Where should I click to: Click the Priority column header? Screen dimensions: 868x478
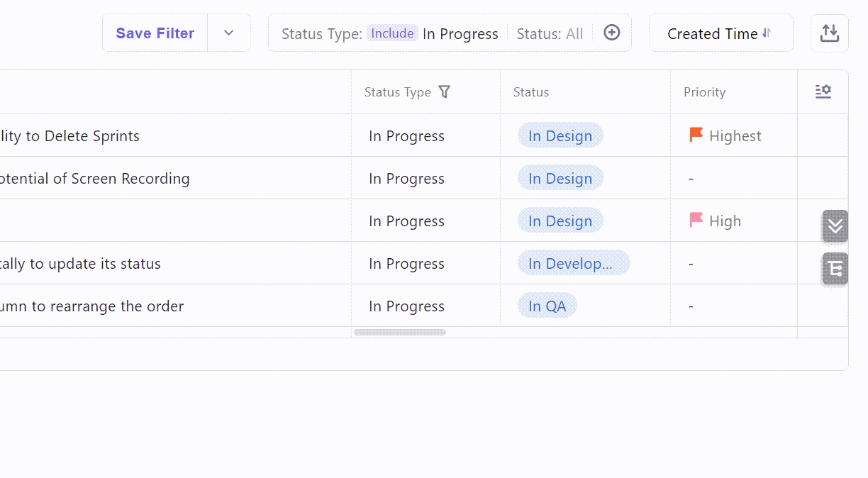click(704, 92)
